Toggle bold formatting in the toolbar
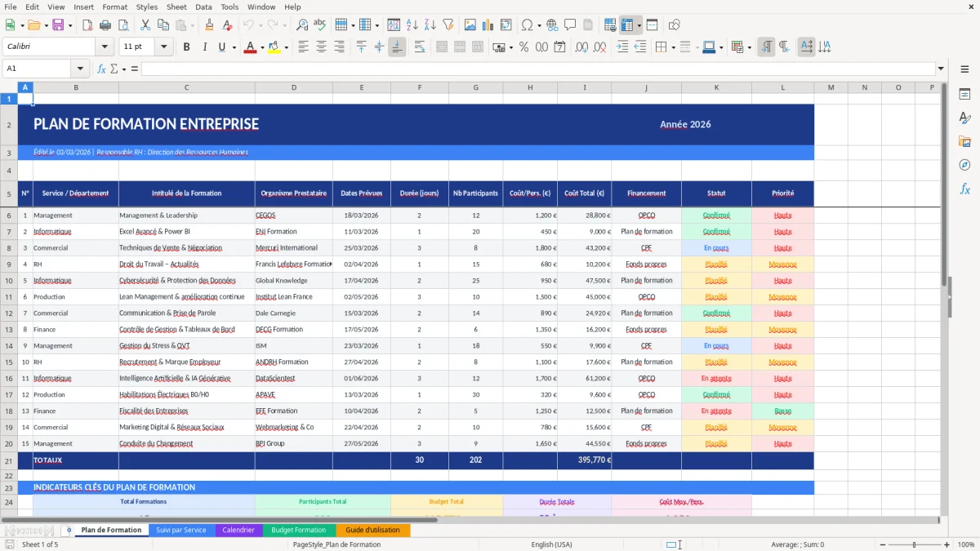980x551 pixels. point(186,47)
